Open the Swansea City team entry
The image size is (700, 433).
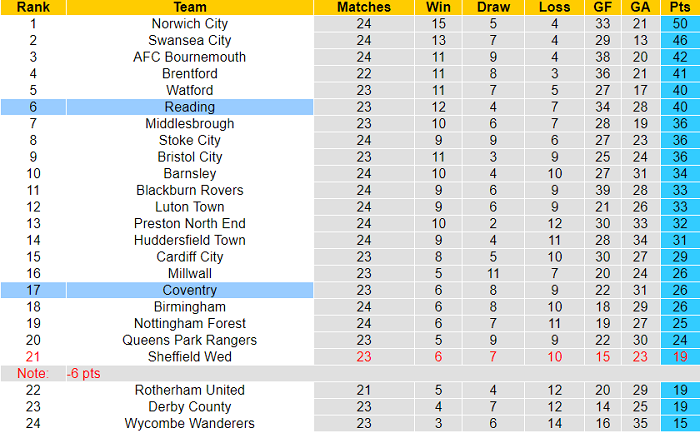click(189, 40)
